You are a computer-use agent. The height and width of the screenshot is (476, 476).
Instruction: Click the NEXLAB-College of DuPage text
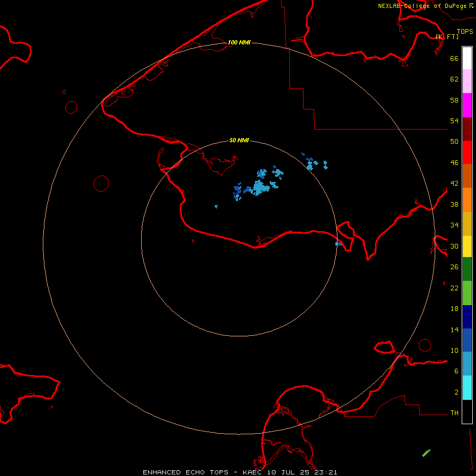422,6
